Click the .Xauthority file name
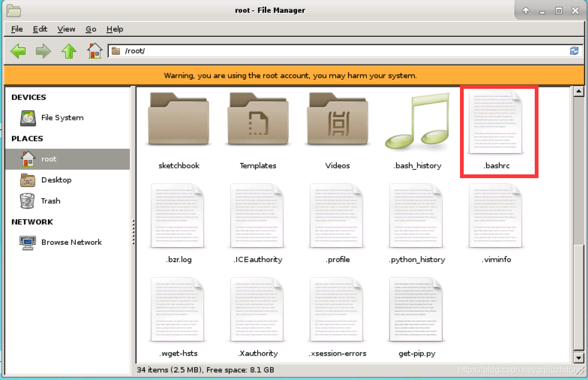 (x=258, y=353)
